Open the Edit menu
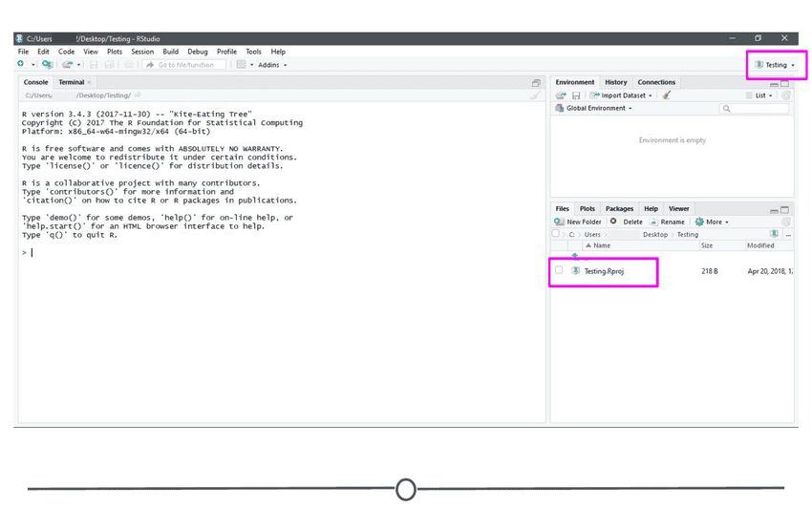The width and height of the screenshot is (812, 508). (44, 52)
